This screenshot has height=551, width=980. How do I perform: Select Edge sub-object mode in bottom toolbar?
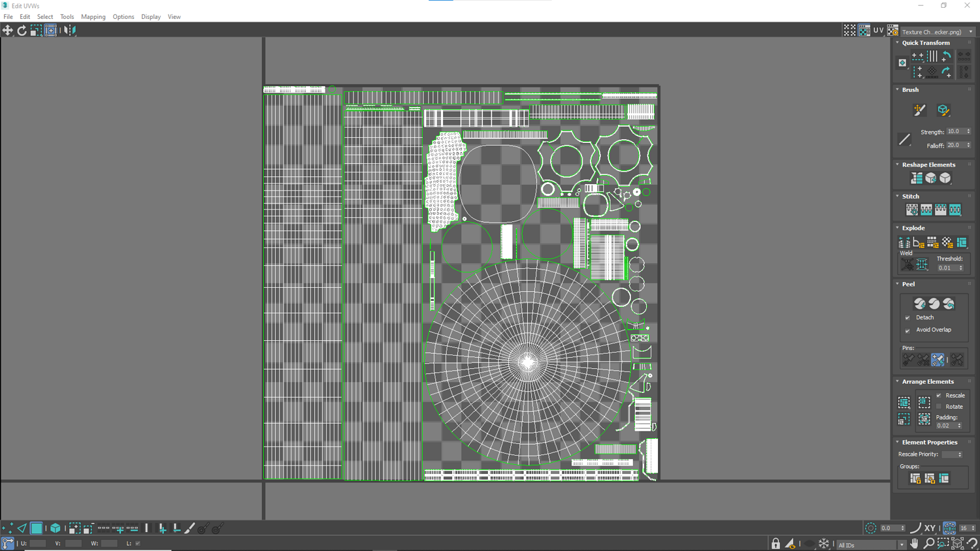tap(22, 528)
